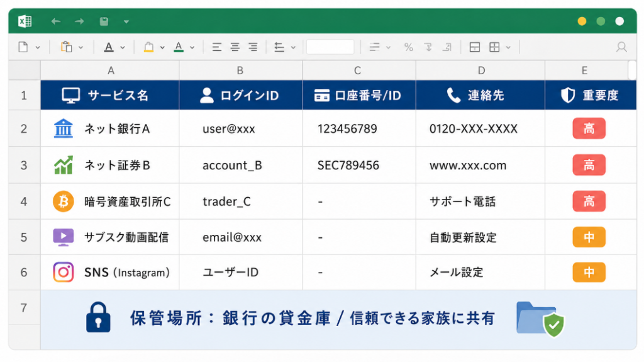Screen dimensions: 644x362
Task: Select column E header
Action: [587, 71]
